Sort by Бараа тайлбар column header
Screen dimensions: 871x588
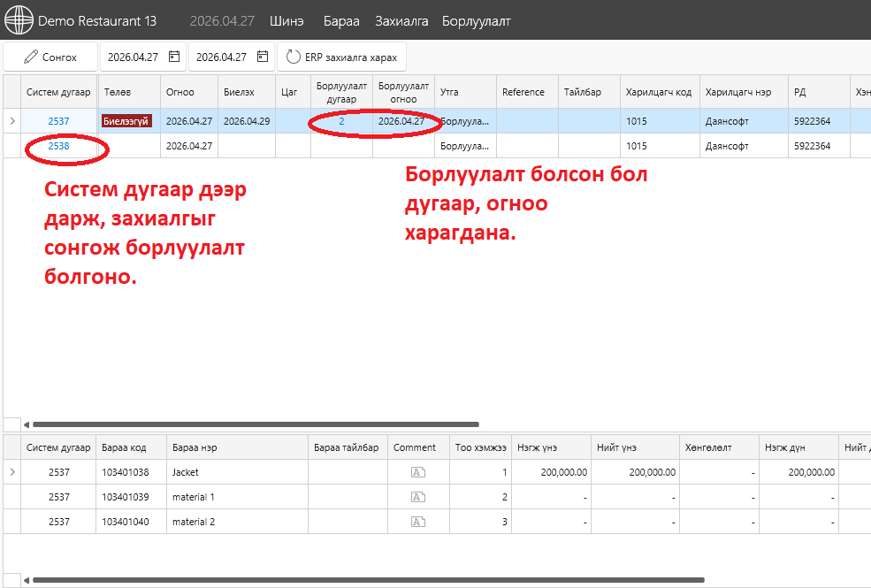point(348,447)
